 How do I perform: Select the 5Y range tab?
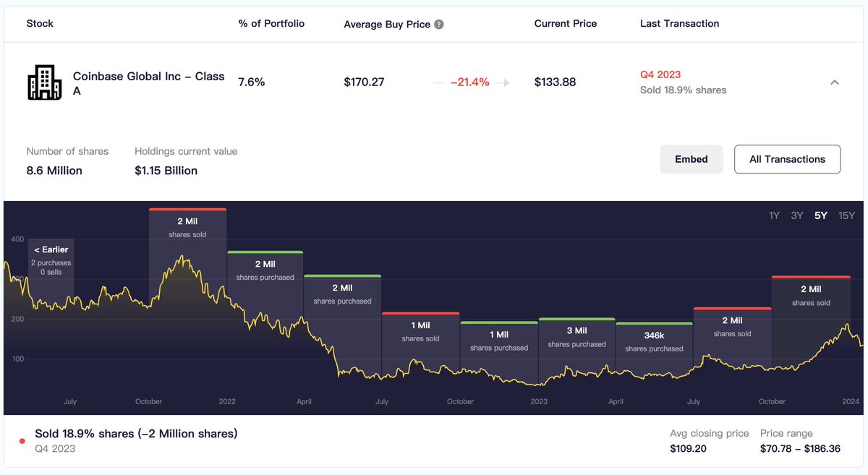[820, 215]
